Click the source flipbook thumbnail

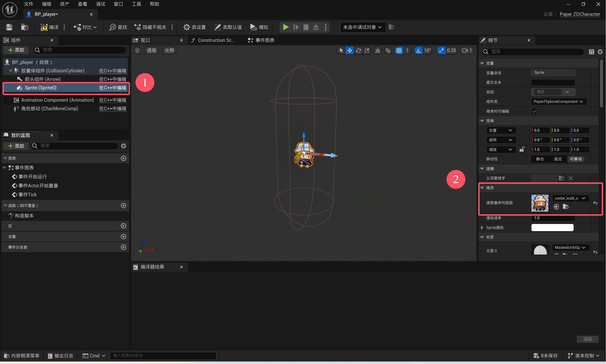point(540,203)
